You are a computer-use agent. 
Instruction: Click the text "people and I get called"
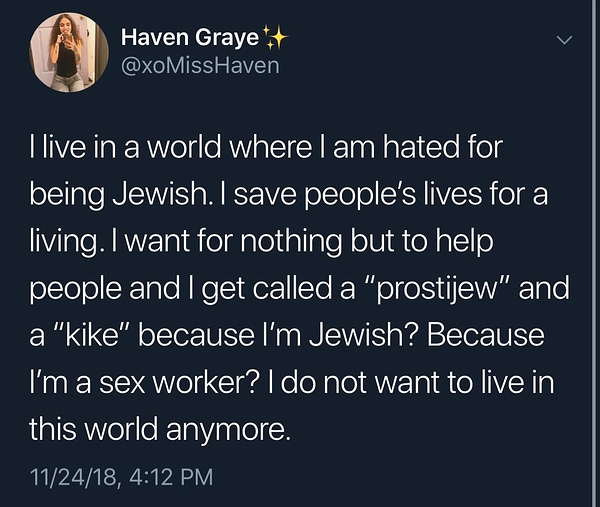160,289
